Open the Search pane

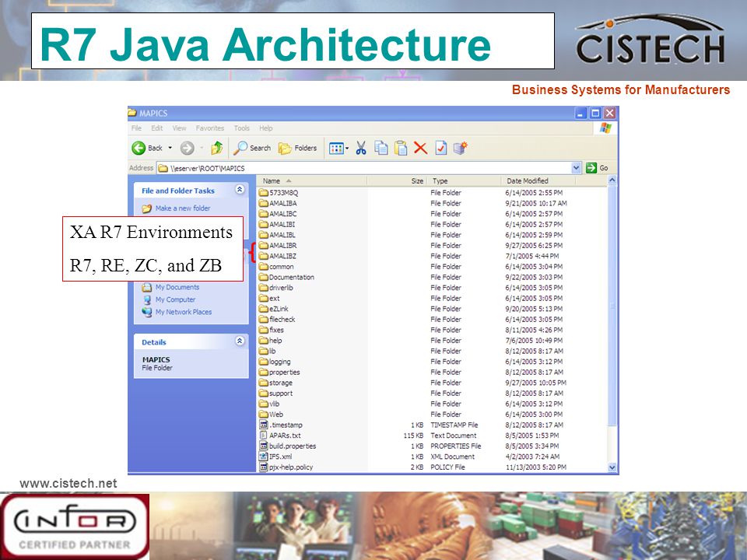coord(252,148)
